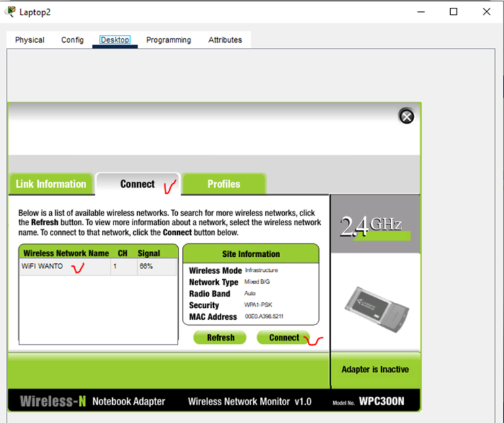This screenshot has width=504, height=423.
Task: Click the Signal column header
Action: point(149,253)
